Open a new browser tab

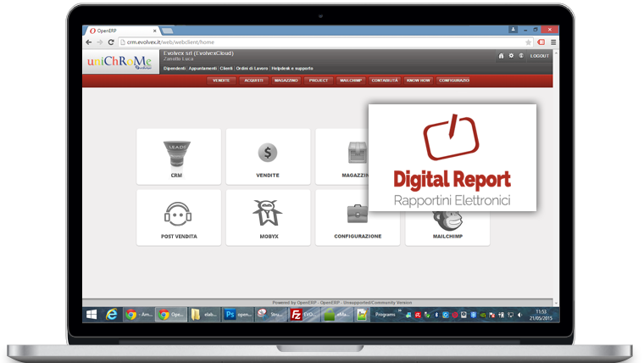click(x=167, y=31)
